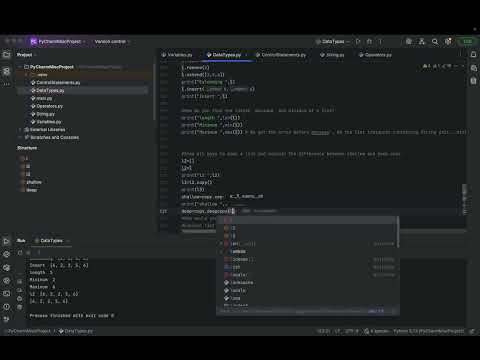Expand the External Libraries tree node
This screenshot has width=480, height=360.
tap(20, 130)
